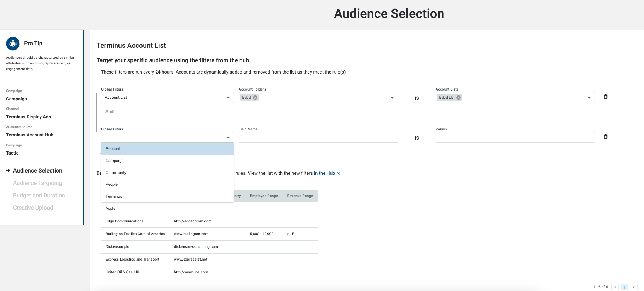Screen dimensions: 644x291
Task: Go to Budget and Duration step
Action: tap(39, 195)
